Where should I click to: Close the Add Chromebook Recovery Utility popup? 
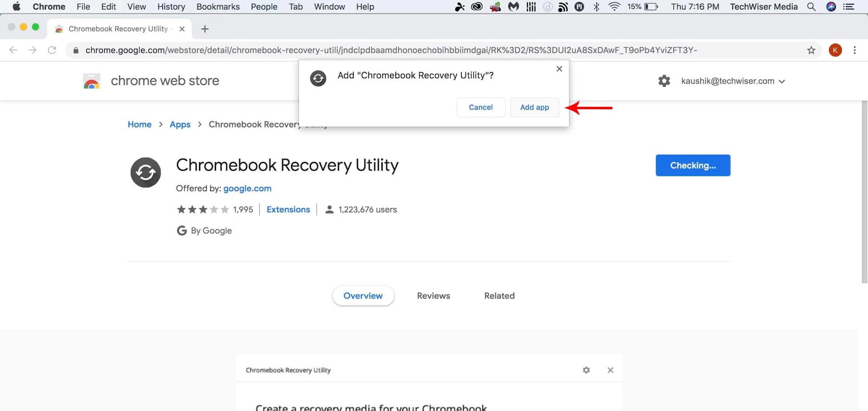point(559,69)
